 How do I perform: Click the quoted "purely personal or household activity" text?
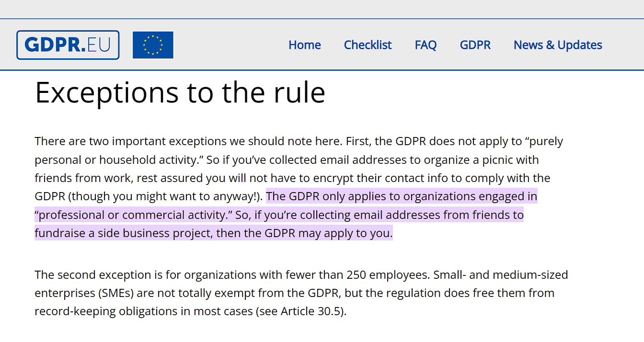tap(299, 150)
